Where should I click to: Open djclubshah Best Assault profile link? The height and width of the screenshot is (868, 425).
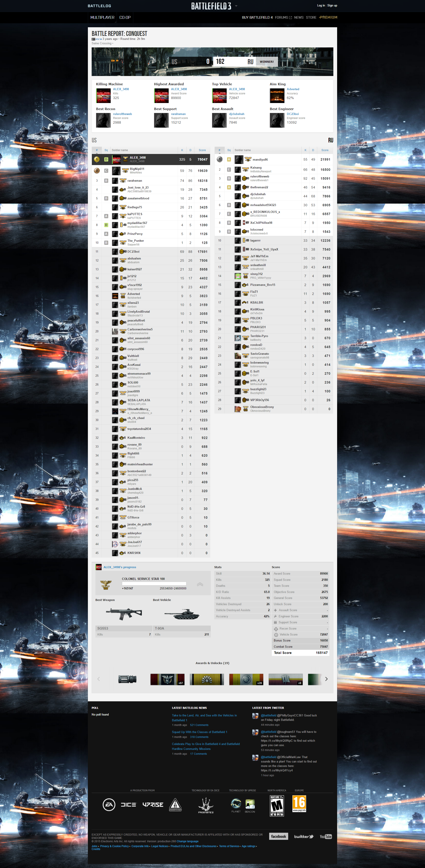click(237, 114)
